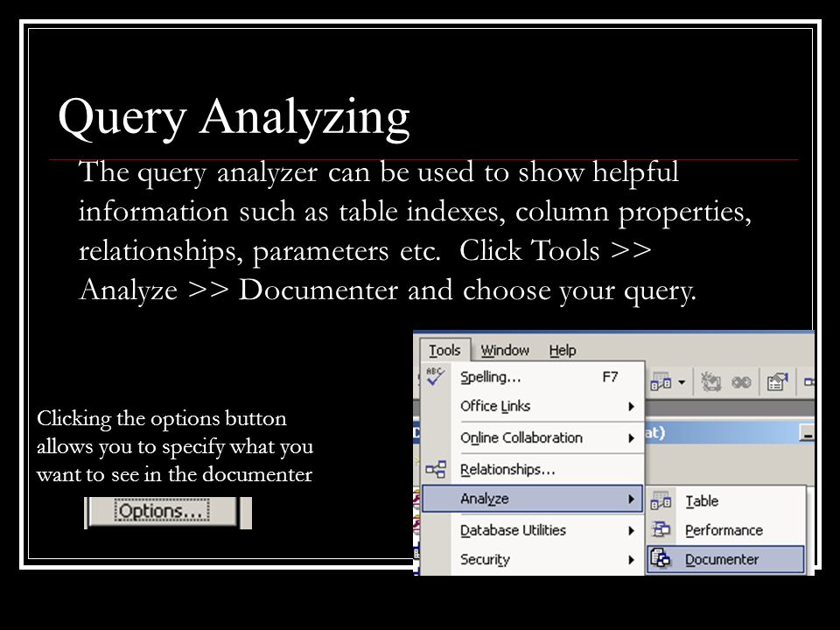Click the Relationships diagram icon in Tools menu

[x=436, y=469]
